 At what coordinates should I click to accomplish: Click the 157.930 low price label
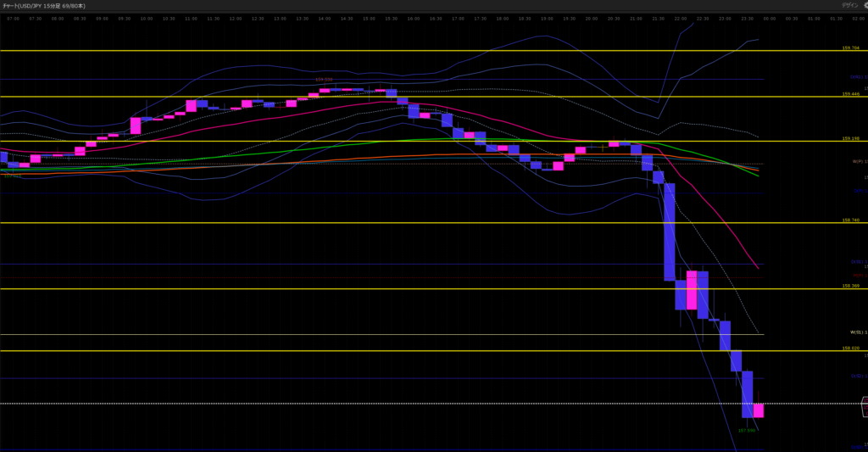pos(747,430)
